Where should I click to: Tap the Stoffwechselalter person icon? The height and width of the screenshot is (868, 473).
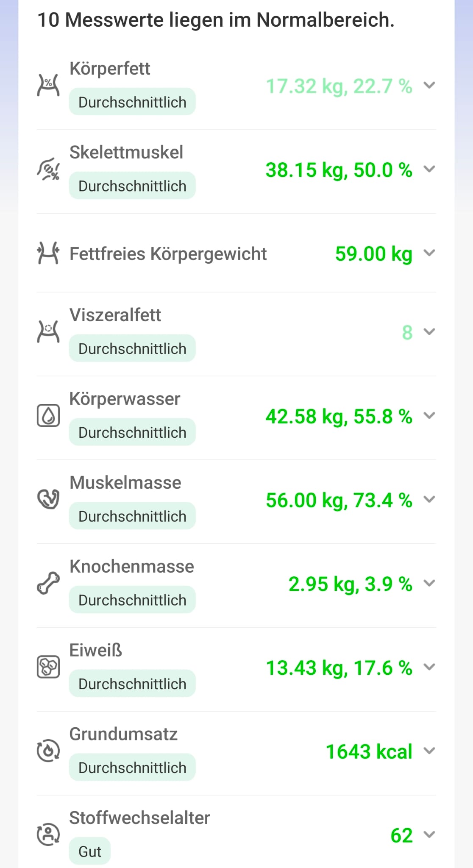coord(48,834)
